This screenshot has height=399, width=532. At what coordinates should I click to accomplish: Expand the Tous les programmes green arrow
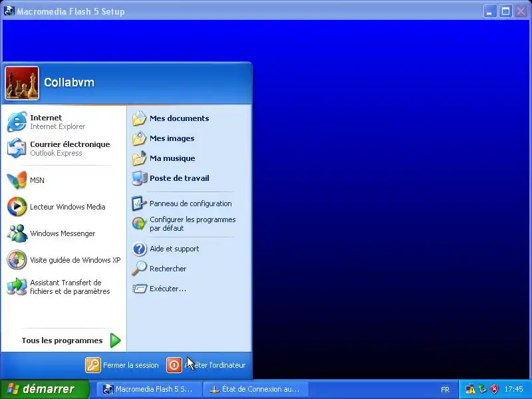115,340
